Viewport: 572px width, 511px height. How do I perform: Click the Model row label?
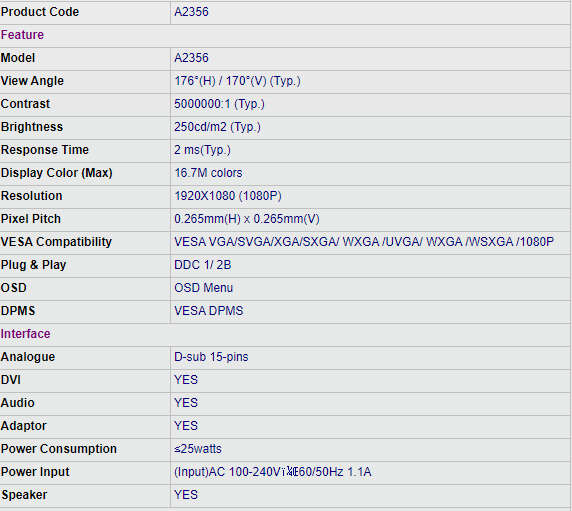coord(18,58)
